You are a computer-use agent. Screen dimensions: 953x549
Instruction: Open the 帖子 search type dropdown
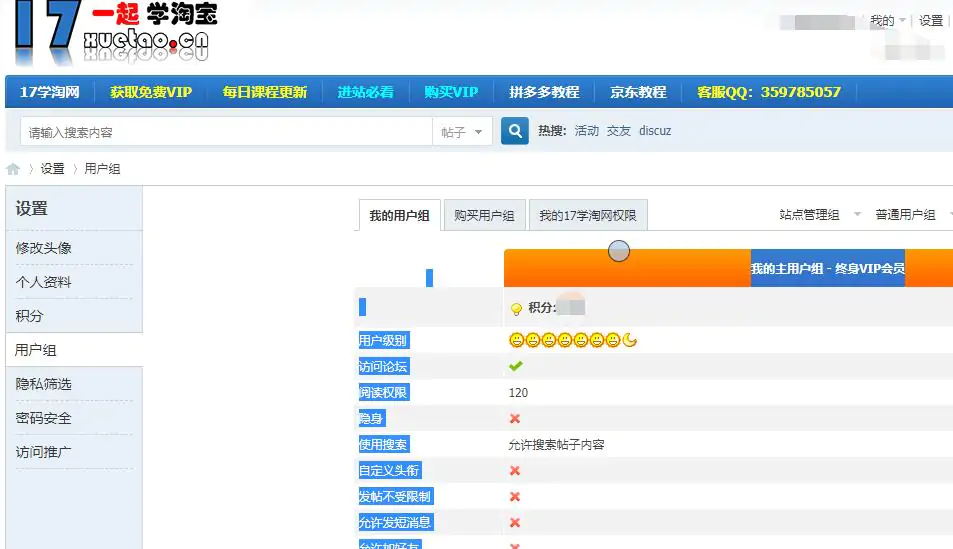point(462,132)
